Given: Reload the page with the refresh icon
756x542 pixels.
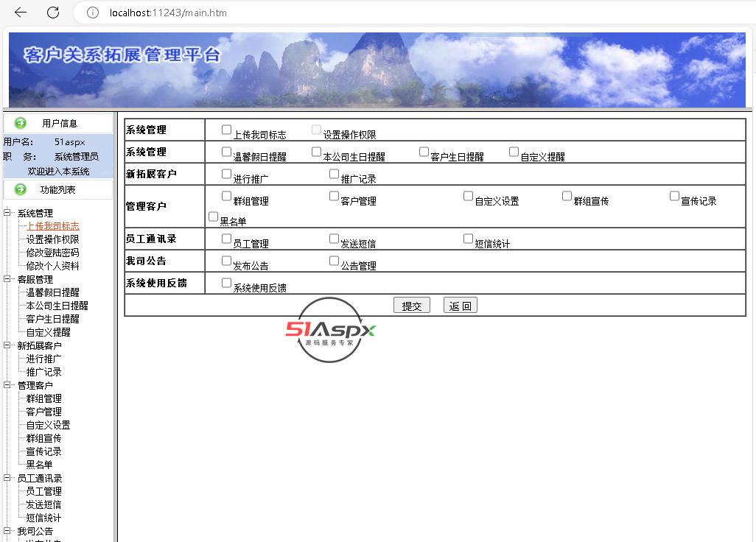Looking at the screenshot, I should [53, 13].
